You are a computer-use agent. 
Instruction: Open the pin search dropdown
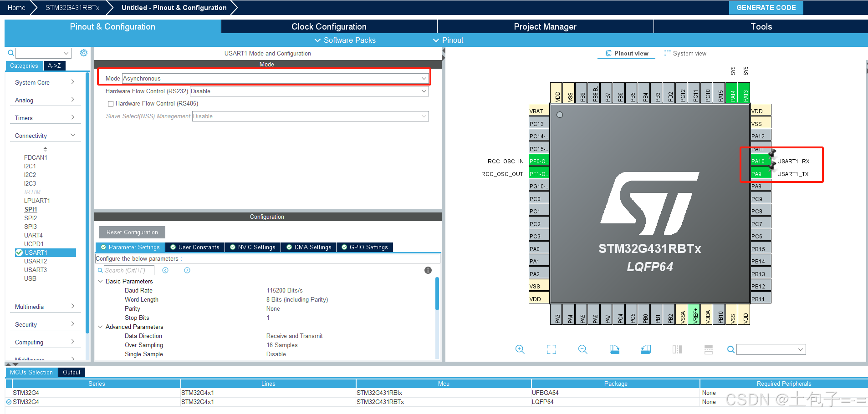[x=771, y=349]
